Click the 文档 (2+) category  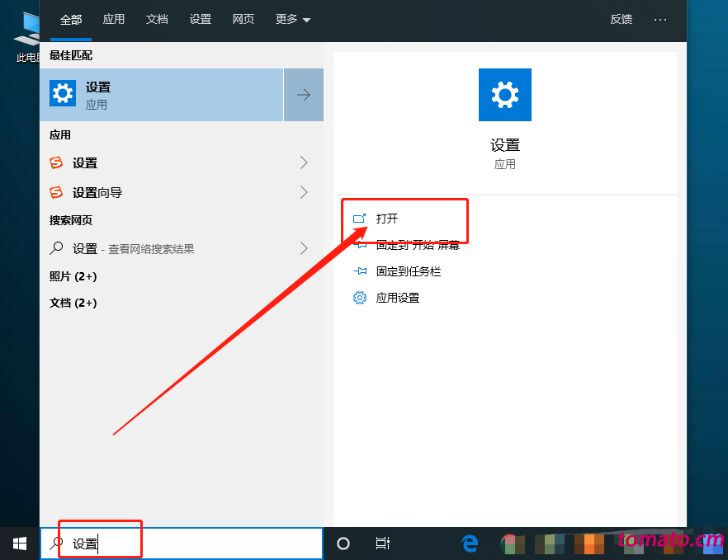point(73,303)
